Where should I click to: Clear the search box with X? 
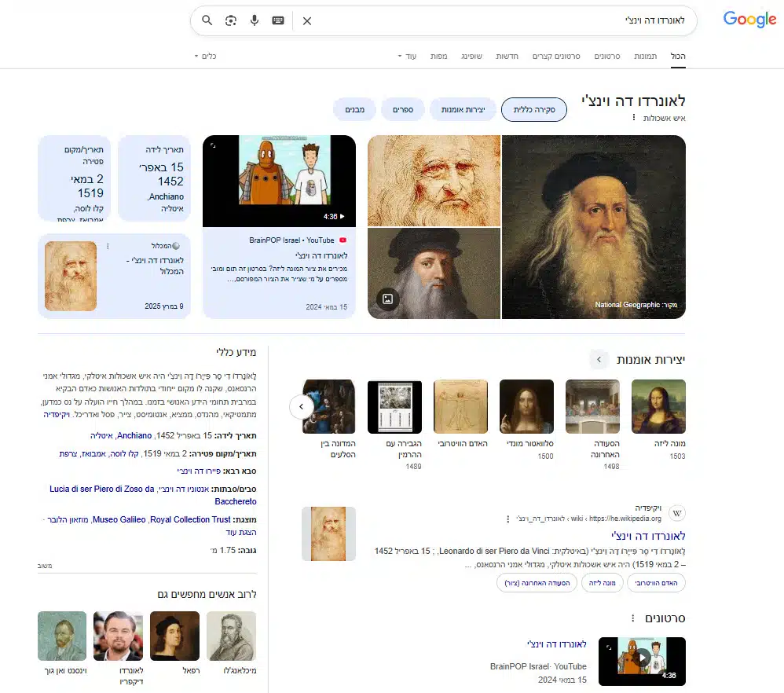pos(307,21)
